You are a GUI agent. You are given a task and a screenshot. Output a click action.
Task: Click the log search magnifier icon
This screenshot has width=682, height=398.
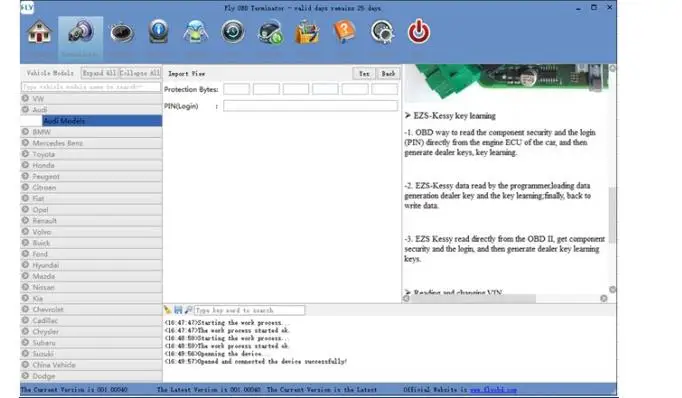pyautogui.click(x=188, y=310)
